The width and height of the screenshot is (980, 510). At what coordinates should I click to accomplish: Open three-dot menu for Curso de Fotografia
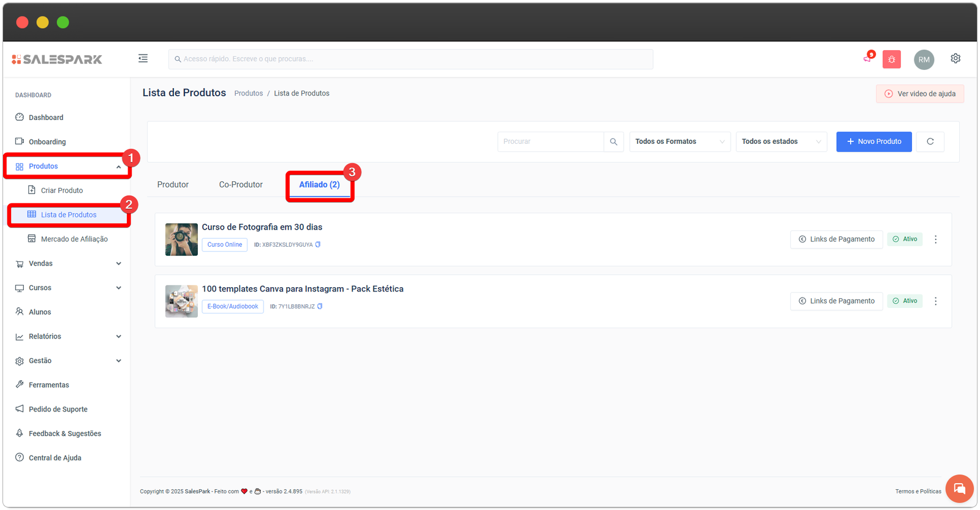pyautogui.click(x=935, y=239)
